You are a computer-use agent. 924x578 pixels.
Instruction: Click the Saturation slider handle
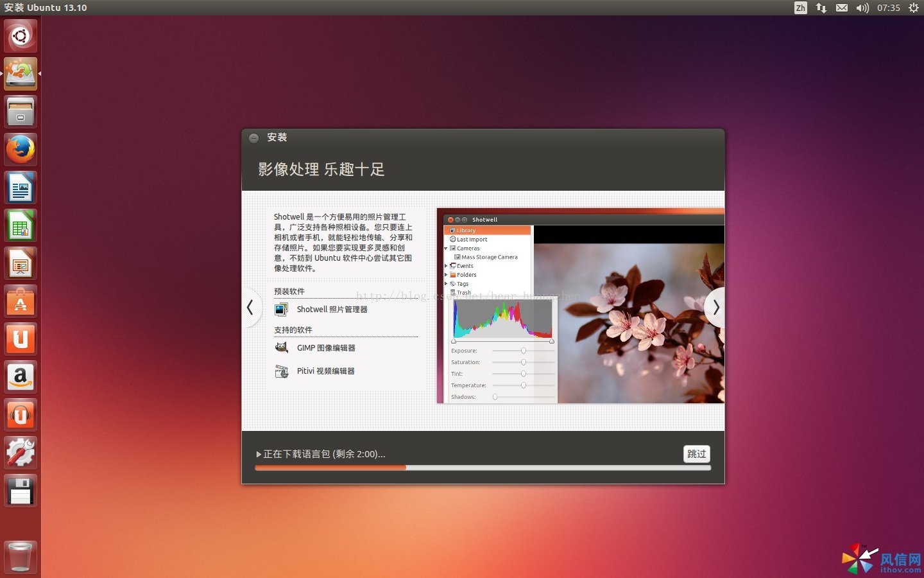[524, 362]
